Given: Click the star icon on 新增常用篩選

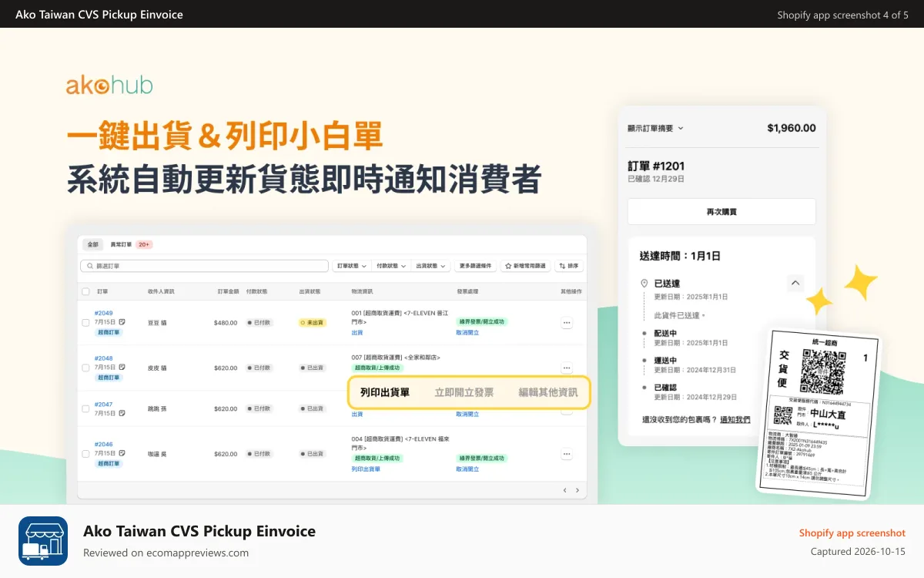Looking at the screenshot, I should coord(509,266).
